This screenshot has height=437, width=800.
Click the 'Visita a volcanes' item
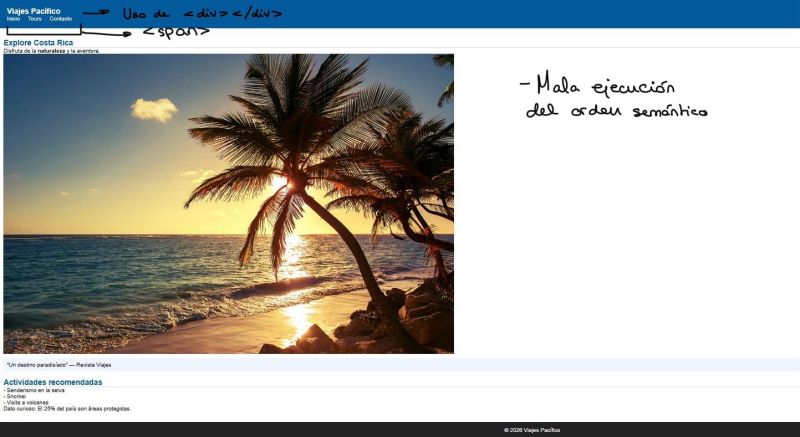tap(26, 402)
